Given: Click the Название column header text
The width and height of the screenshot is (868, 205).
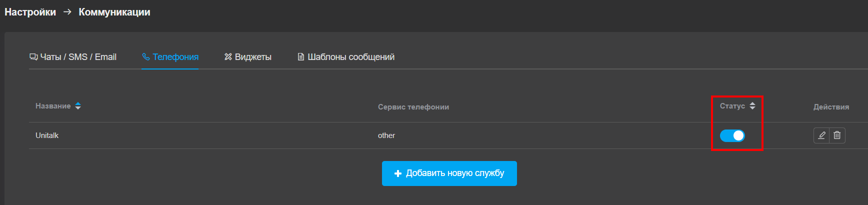Looking at the screenshot, I should [x=53, y=106].
